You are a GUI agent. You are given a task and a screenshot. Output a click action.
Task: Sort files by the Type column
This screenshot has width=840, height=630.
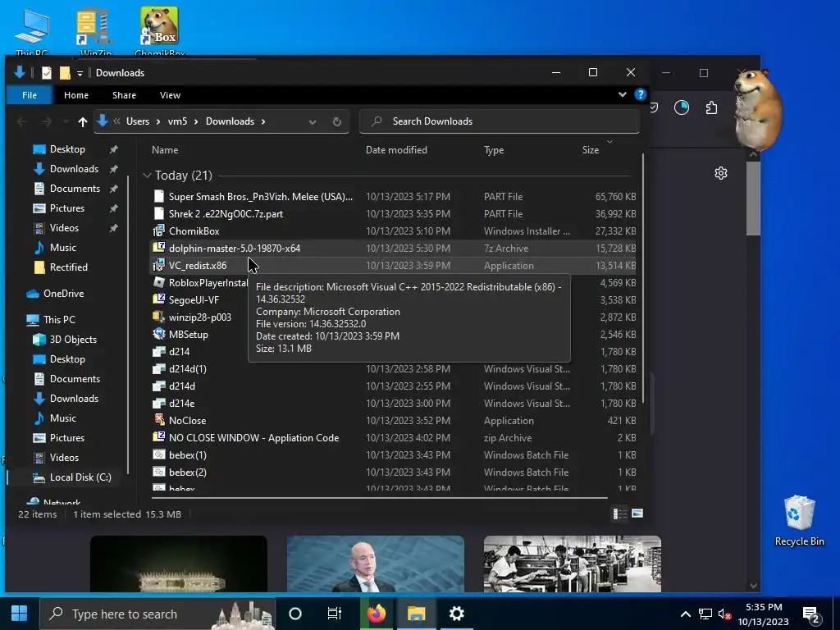[493, 150]
